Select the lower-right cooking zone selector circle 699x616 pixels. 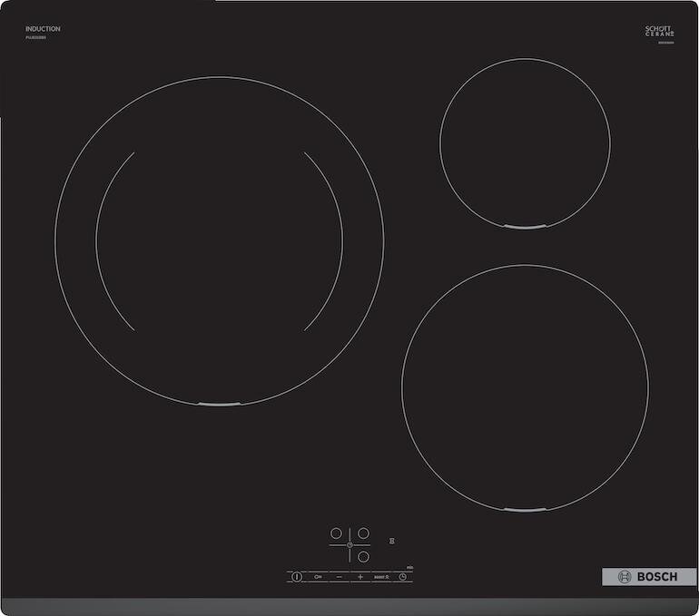coord(364,557)
